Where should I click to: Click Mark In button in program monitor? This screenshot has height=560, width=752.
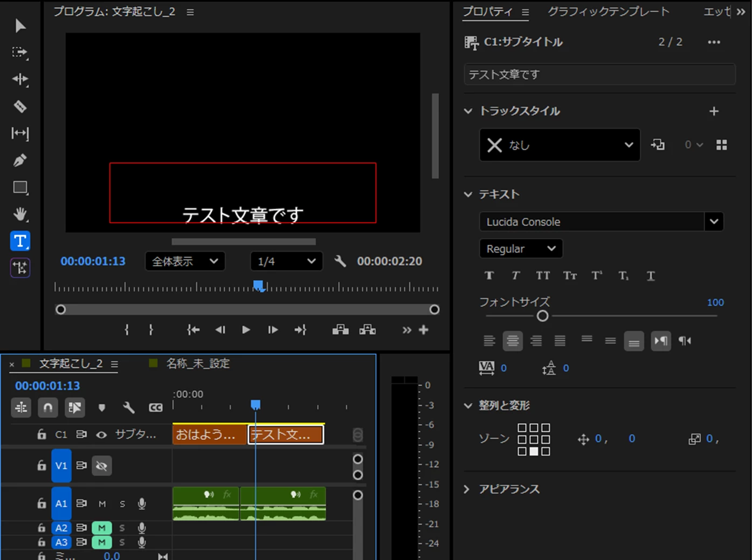pos(127,330)
